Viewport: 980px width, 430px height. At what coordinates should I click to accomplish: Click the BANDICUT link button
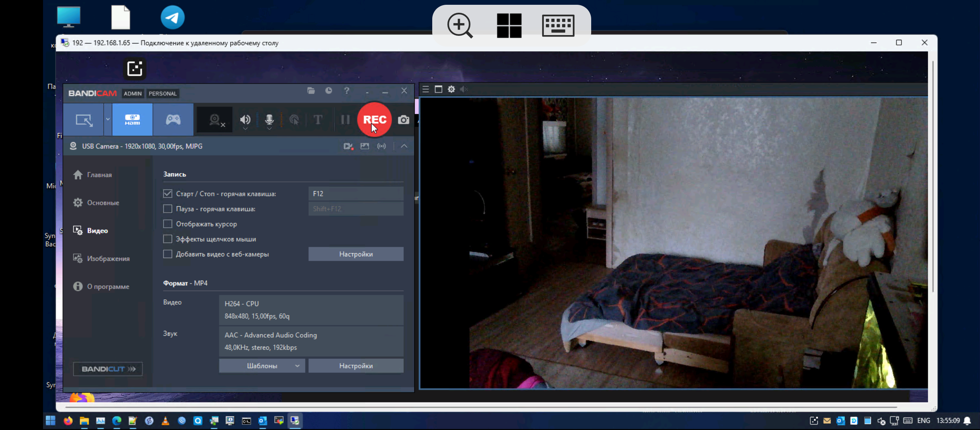pos(108,369)
